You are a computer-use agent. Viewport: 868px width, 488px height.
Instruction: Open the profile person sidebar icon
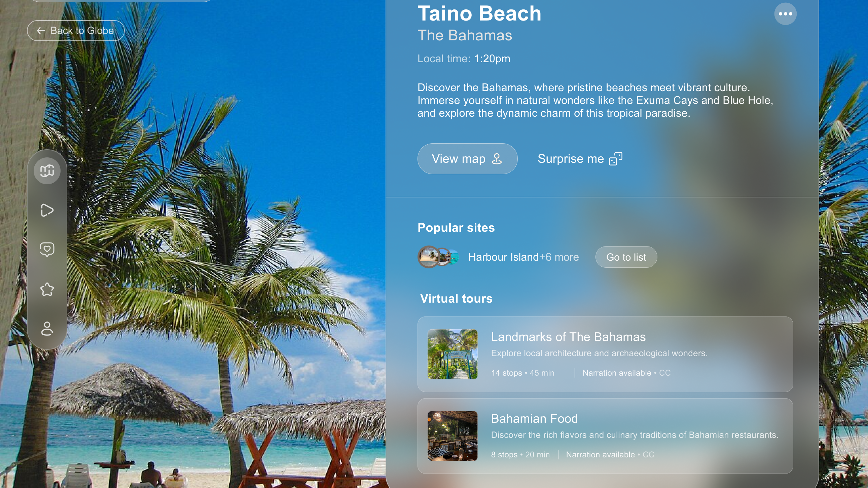47,328
